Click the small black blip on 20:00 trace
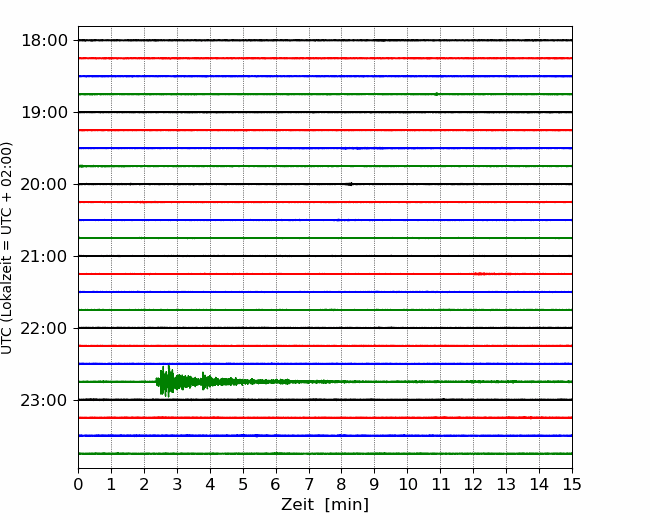 point(349,184)
